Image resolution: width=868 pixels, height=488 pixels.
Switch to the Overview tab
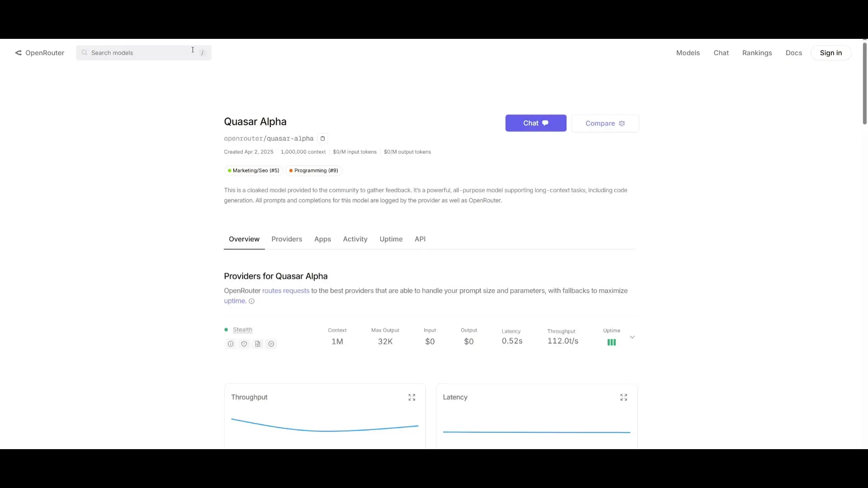click(244, 239)
